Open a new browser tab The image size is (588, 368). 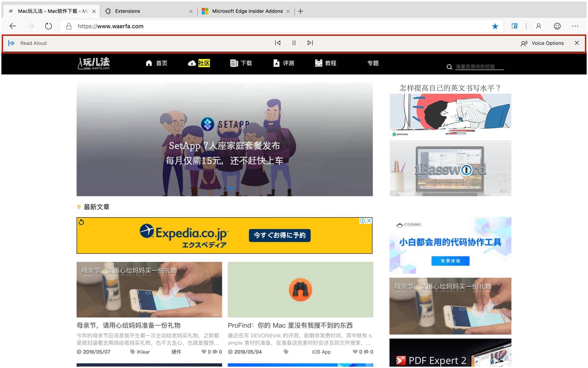pos(300,11)
